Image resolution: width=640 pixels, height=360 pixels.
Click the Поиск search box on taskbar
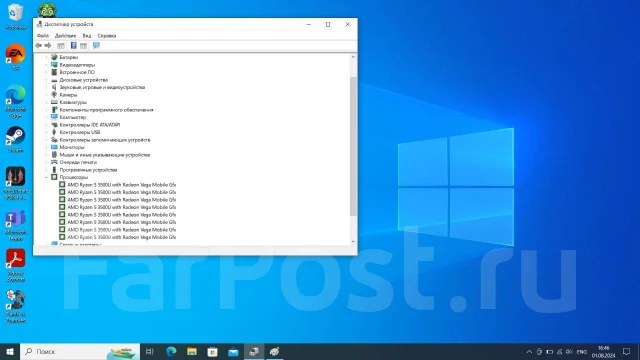click(80, 351)
